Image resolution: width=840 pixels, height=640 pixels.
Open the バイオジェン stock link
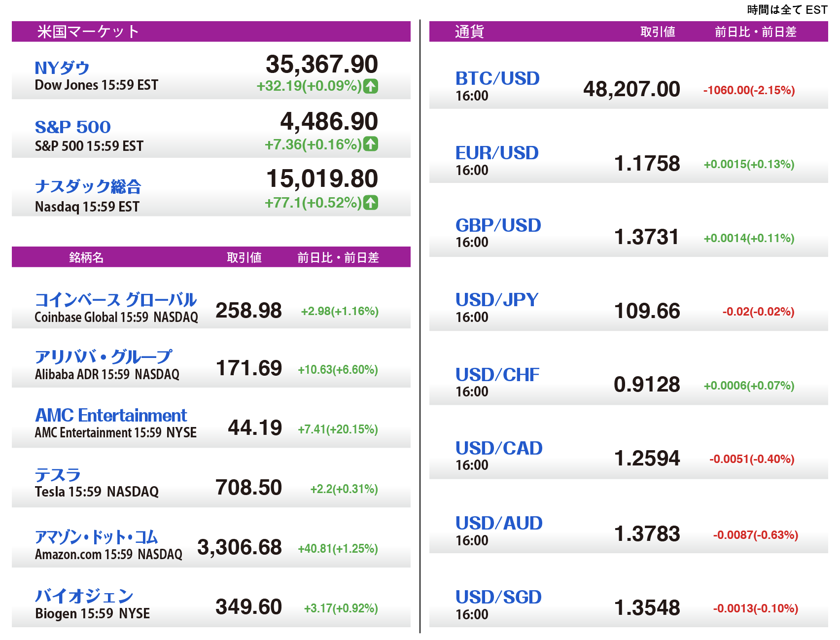click(x=84, y=596)
